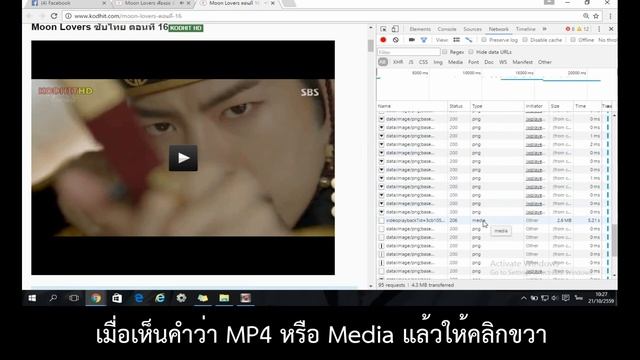Open the Console tab
The height and width of the screenshot is (360, 640).
coord(447,29)
